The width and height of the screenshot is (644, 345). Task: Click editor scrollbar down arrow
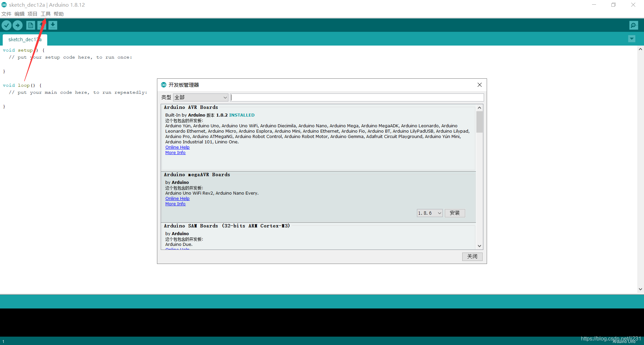(x=640, y=289)
